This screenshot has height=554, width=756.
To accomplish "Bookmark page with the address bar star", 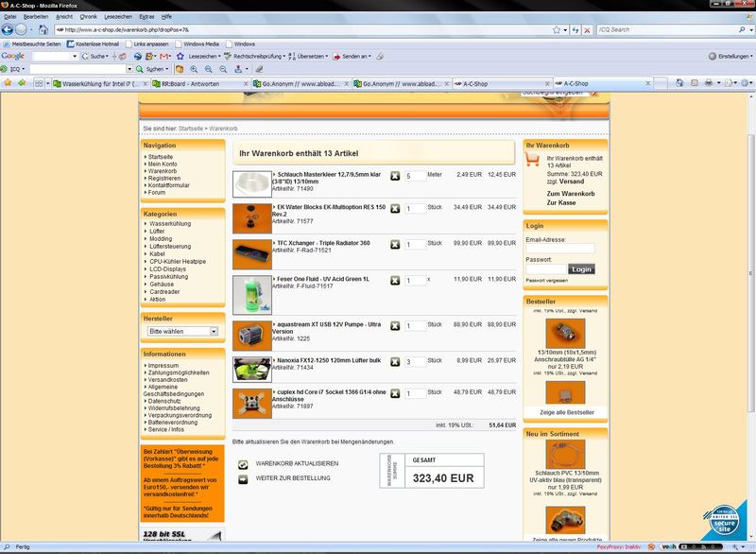I will pos(557,30).
